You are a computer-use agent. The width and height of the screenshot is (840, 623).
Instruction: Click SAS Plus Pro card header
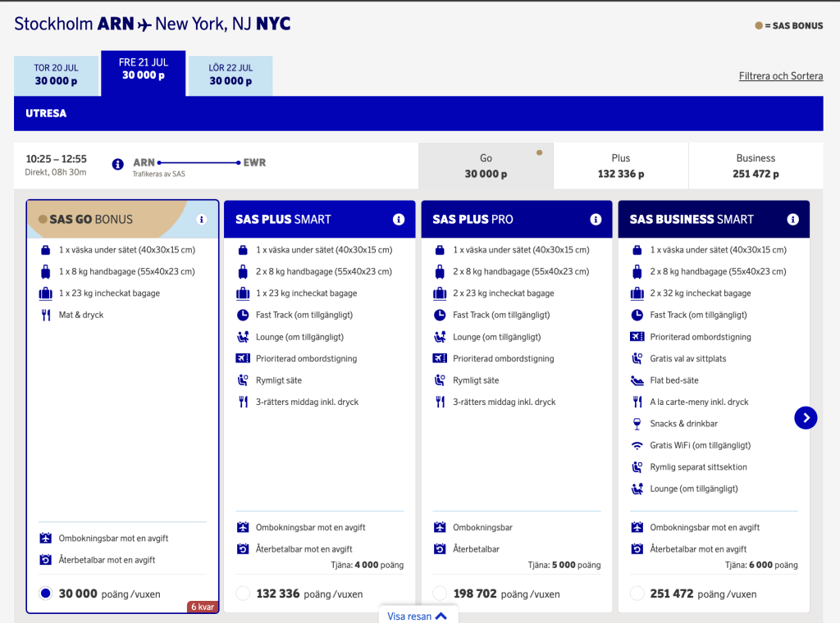point(517,220)
